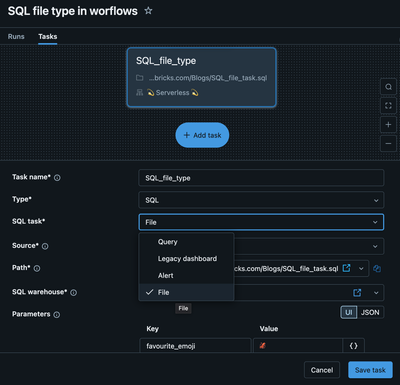400x385 pixels.
Task: Save task changes
Action: 370,370
